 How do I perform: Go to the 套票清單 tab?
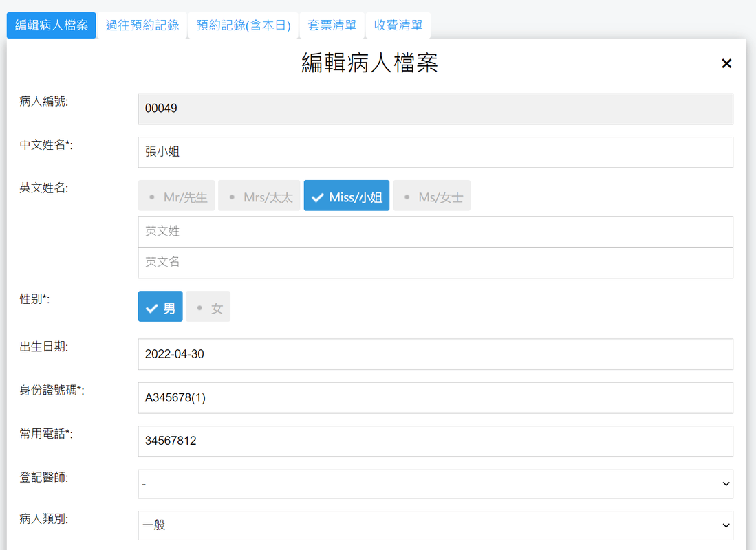point(332,25)
